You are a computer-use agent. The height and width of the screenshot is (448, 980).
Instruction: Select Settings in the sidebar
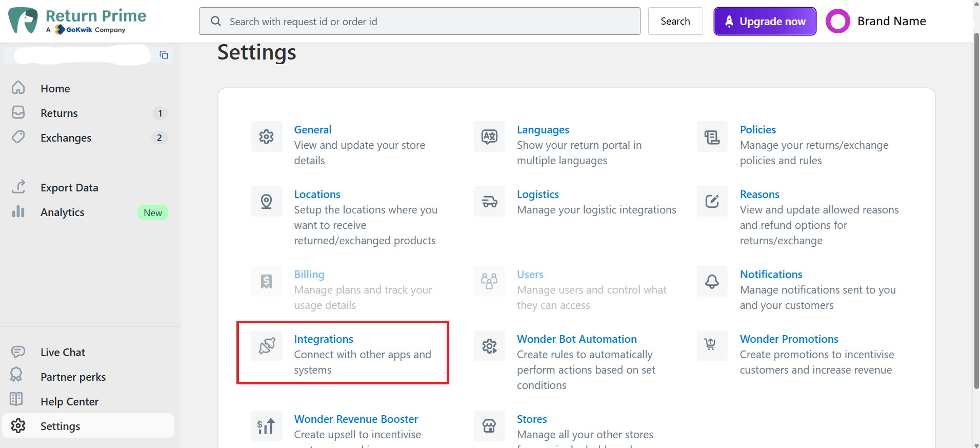pyautogui.click(x=88, y=426)
